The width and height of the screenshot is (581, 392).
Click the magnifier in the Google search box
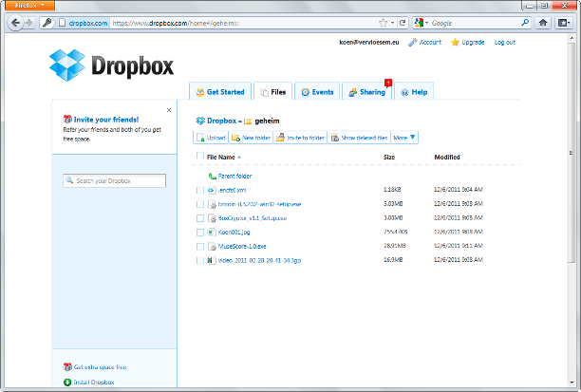click(525, 23)
